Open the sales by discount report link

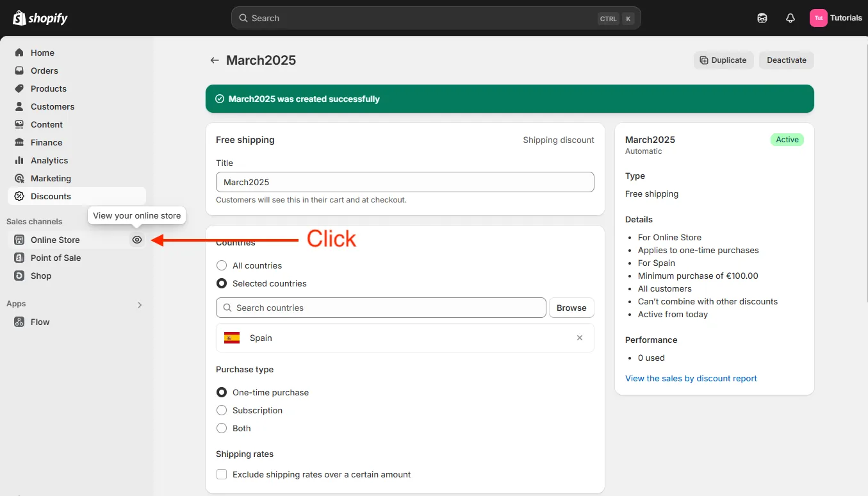[691, 378]
